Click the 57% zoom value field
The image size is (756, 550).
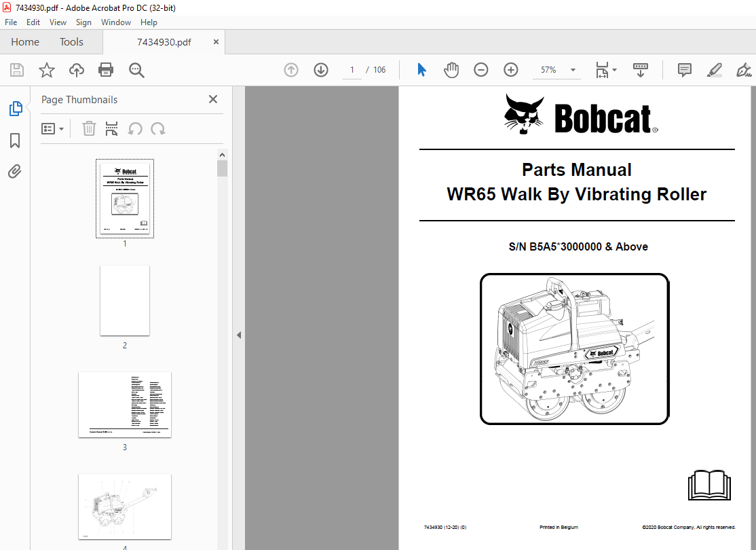pos(548,70)
